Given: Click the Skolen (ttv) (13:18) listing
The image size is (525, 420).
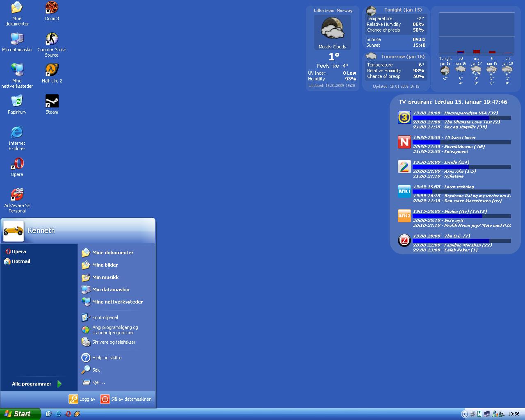Looking at the screenshot, I should pyautogui.click(x=450, y=212).
